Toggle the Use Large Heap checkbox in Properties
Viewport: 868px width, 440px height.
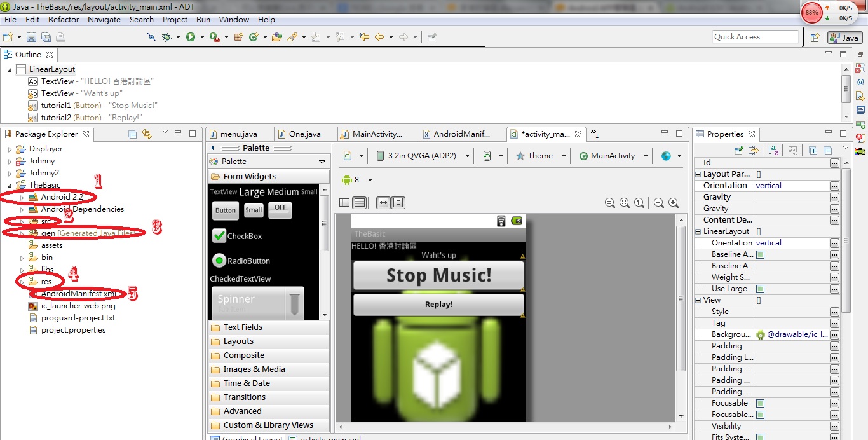coord(760,289)
